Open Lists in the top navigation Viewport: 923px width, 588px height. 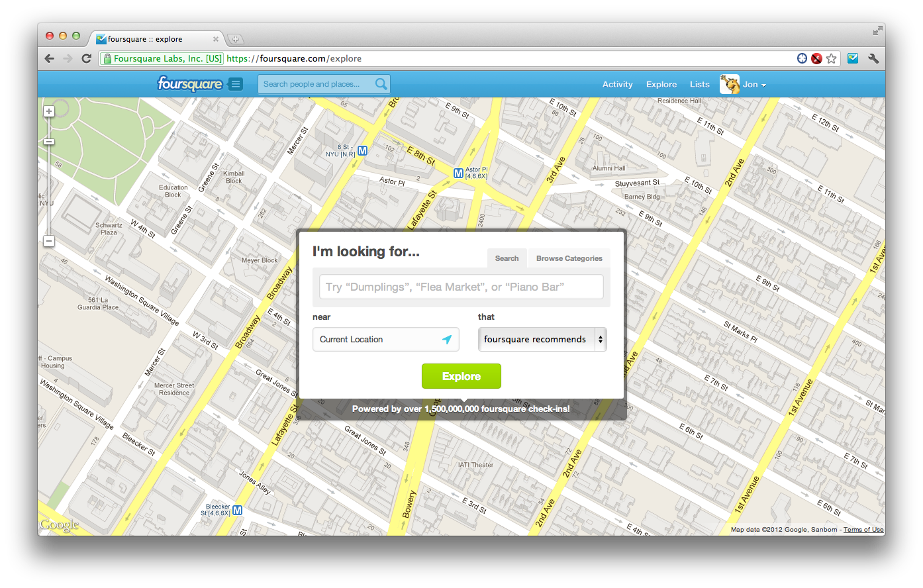coord(700,85)
